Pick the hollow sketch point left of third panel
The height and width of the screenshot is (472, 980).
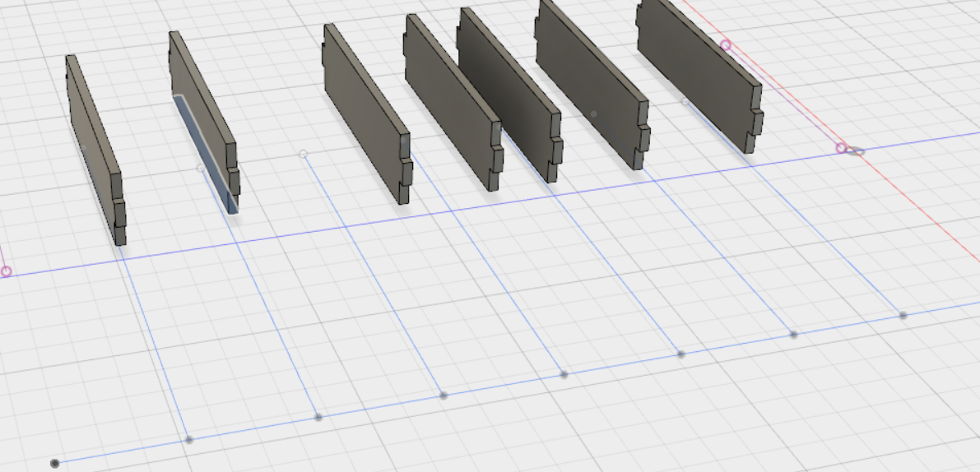click(303, 154)
